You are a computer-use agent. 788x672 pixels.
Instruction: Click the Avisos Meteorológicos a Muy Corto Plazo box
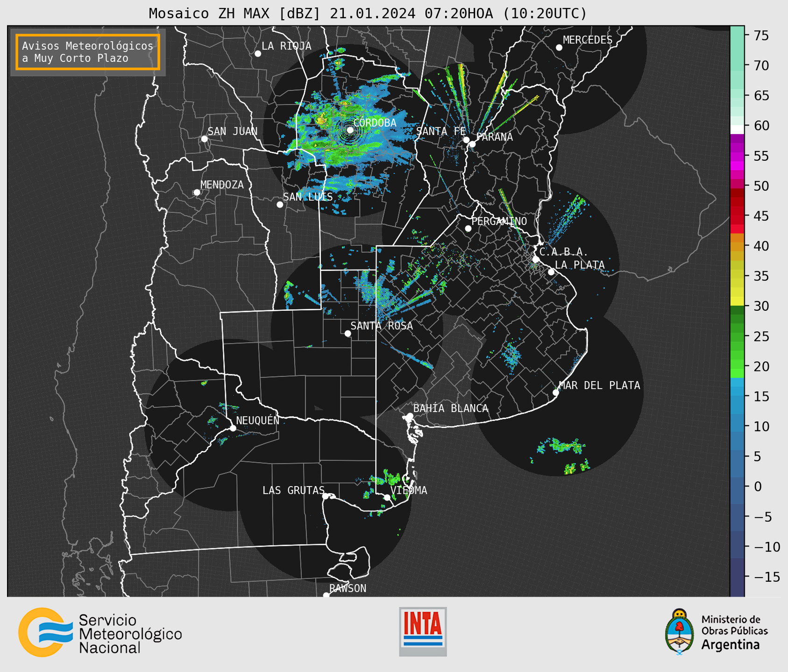coord(88,52)
